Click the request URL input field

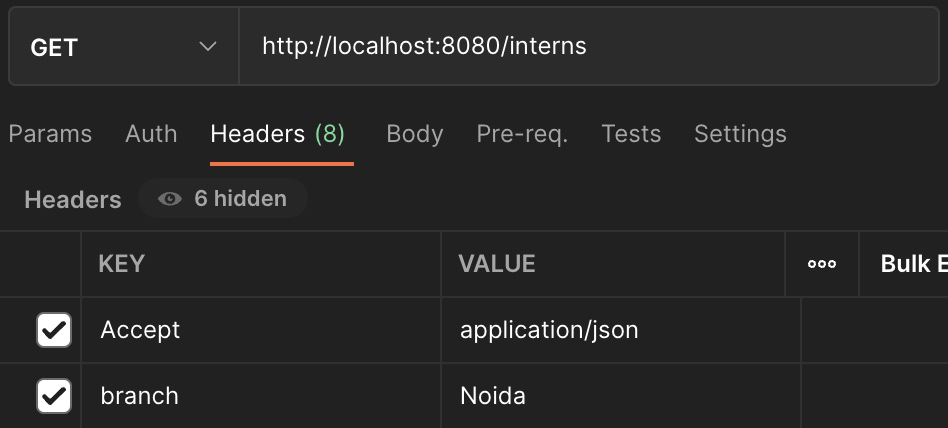tap(590, 47)
